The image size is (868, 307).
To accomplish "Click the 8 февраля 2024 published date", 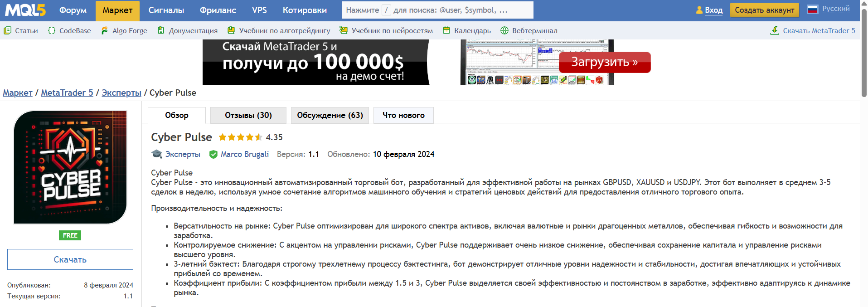I will coord(108,285).
